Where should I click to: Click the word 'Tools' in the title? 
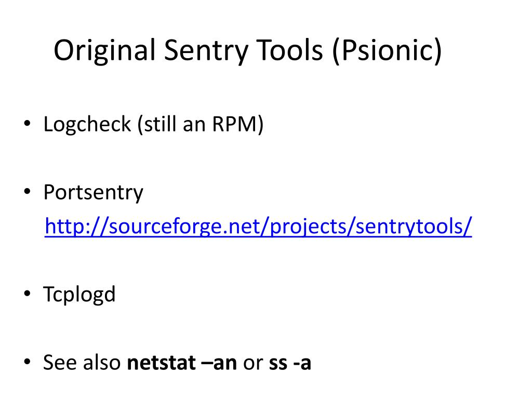click(x=290, y=50)
